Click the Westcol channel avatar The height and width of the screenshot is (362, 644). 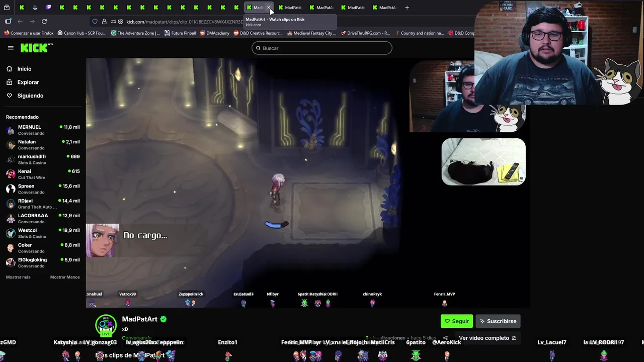point(11,233)
